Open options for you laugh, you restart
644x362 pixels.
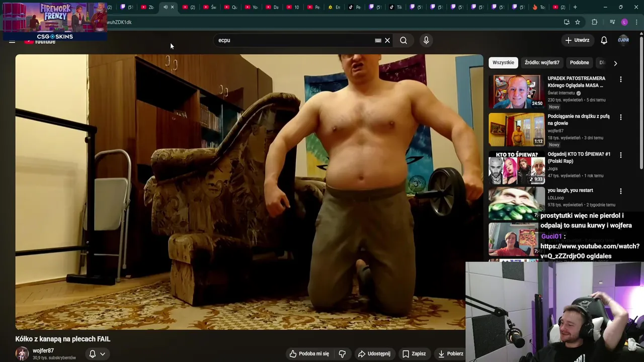point(620,191)
